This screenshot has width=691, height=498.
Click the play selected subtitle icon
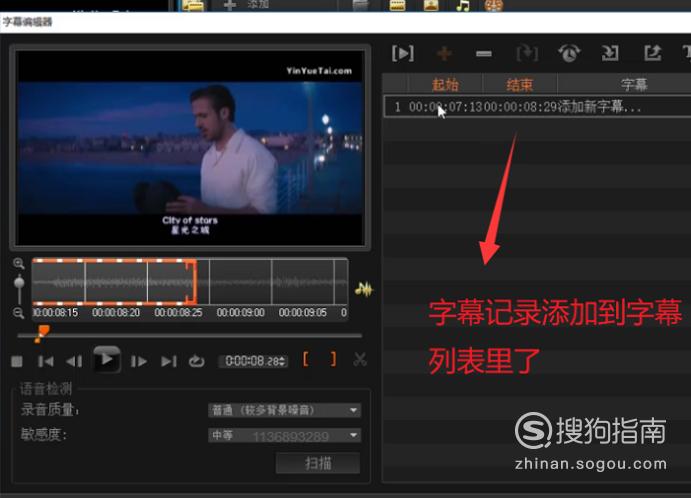point(403,54)
